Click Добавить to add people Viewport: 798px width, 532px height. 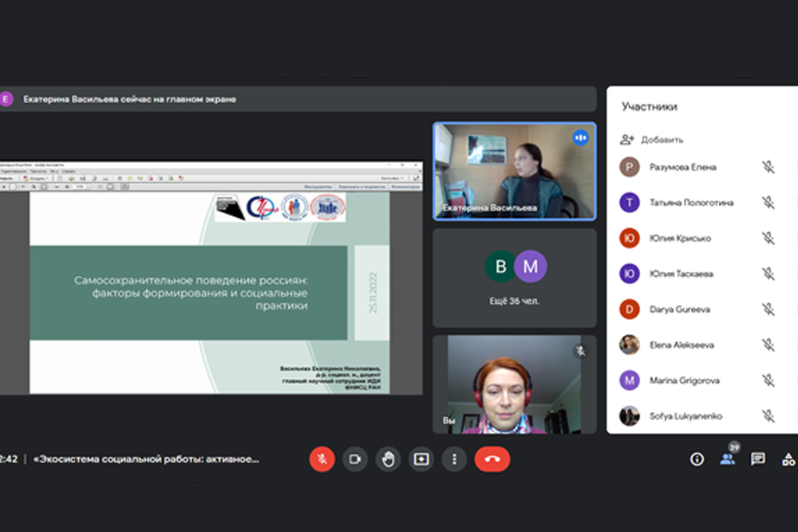pyautogui.click(x=652, y=140)
